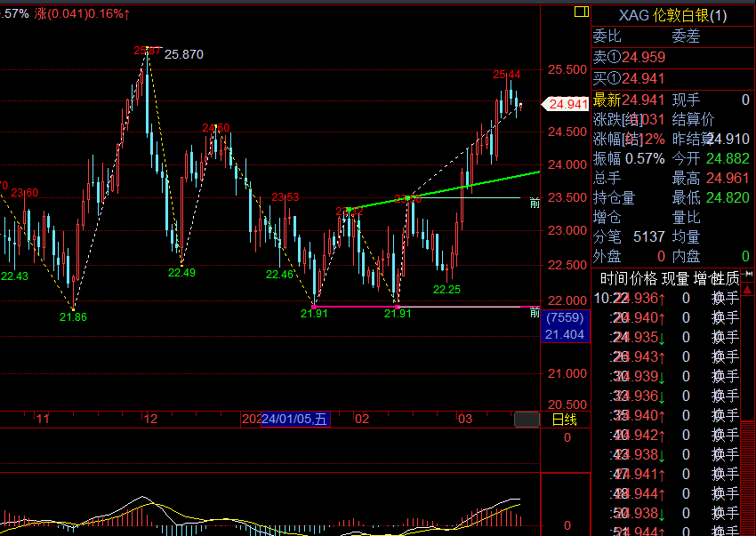Select the tick row priced 24.935
756x536 pixels.
pos(667,338)
